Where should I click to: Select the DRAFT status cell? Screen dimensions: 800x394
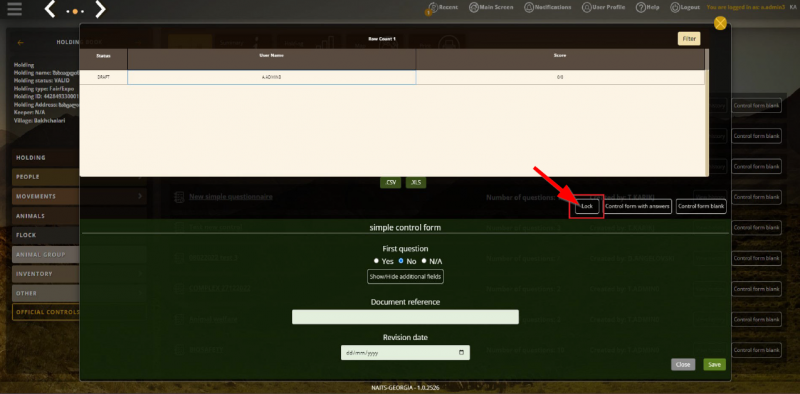click(103, 77)
